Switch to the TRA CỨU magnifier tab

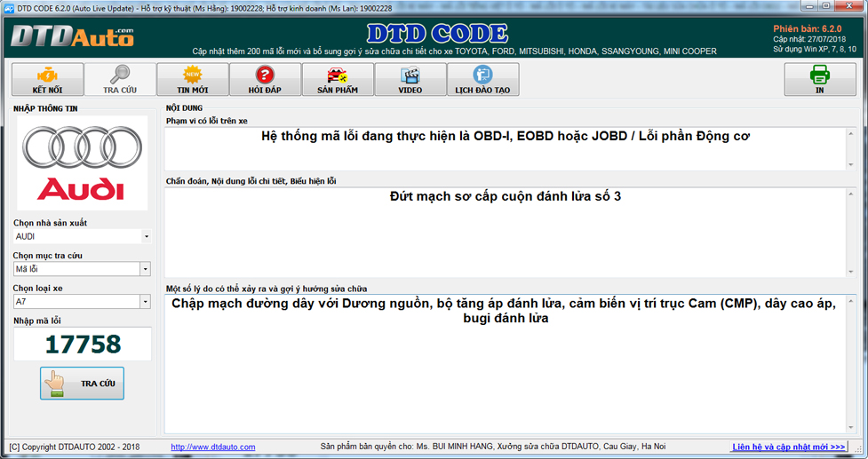click(120, 80)
